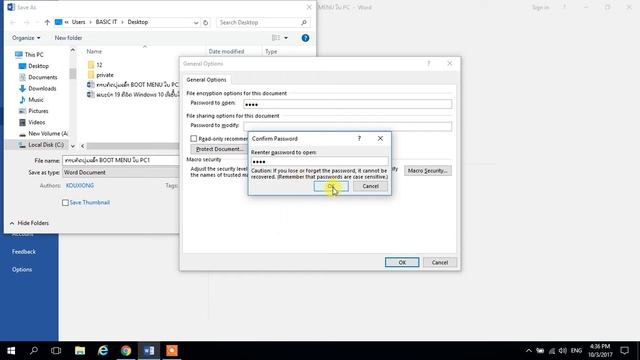Sort by Type column header
Viewport: 640px width, 360px height.
(x=271, y=51)
